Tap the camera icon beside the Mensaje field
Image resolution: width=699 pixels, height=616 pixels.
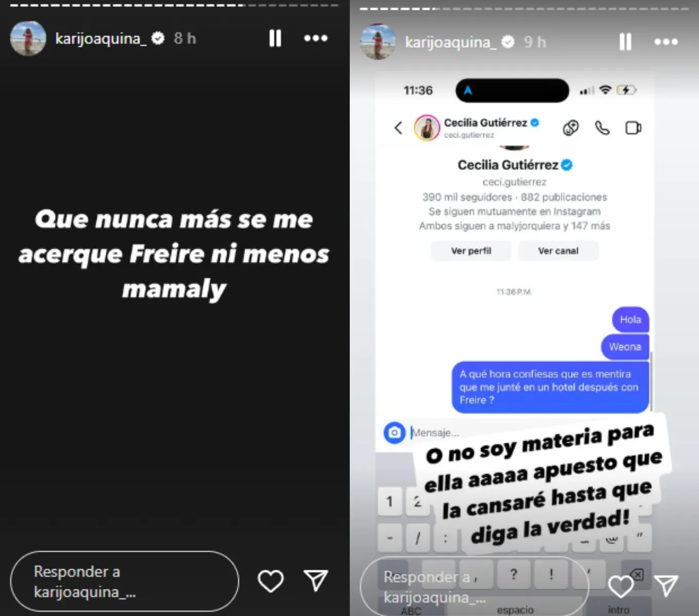394,433
